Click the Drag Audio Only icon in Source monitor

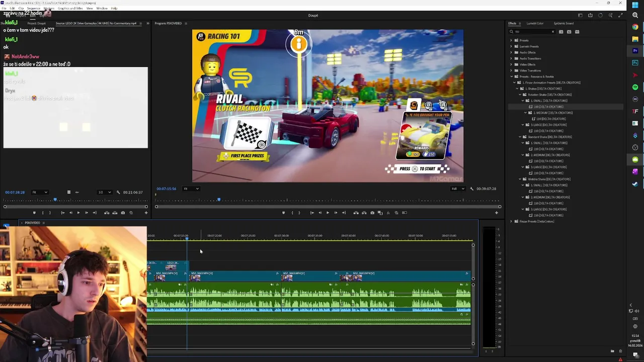click(x=77, y=192)
